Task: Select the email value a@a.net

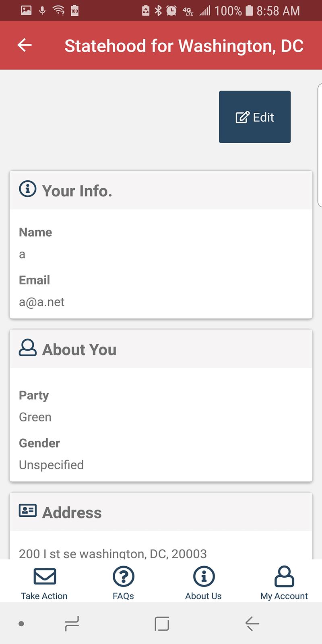Action: click(x=41, y=302)
